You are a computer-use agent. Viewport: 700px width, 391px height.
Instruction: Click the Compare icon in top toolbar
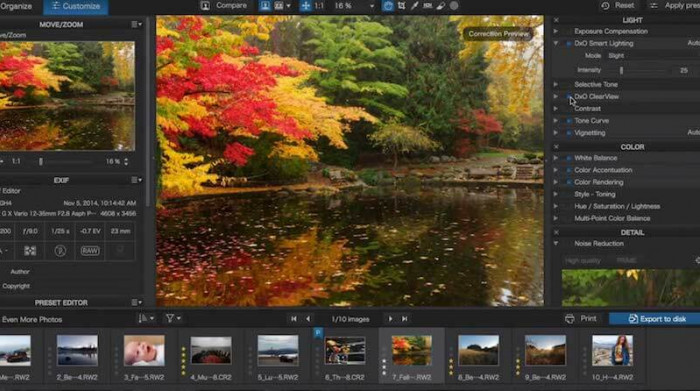point(205,6)
